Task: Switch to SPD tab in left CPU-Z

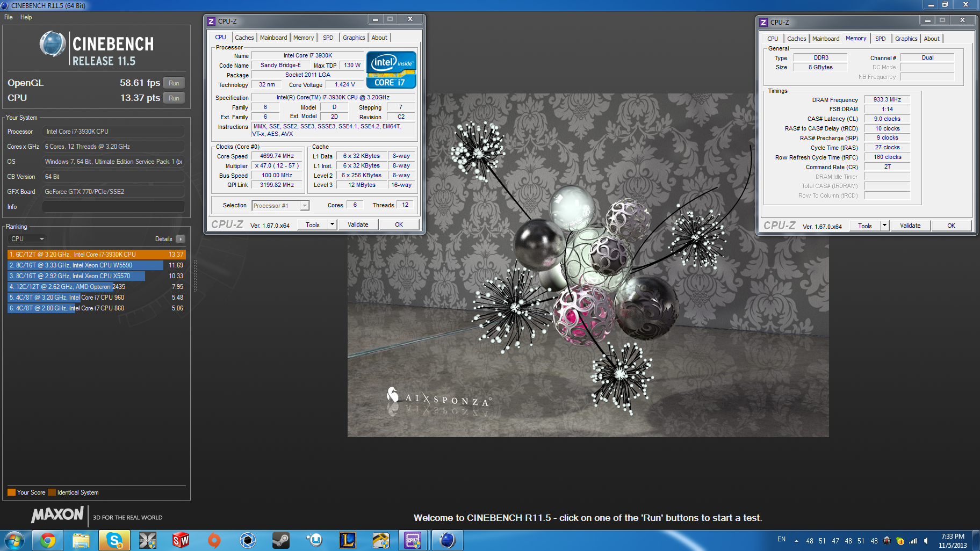Action: (328, 38)
